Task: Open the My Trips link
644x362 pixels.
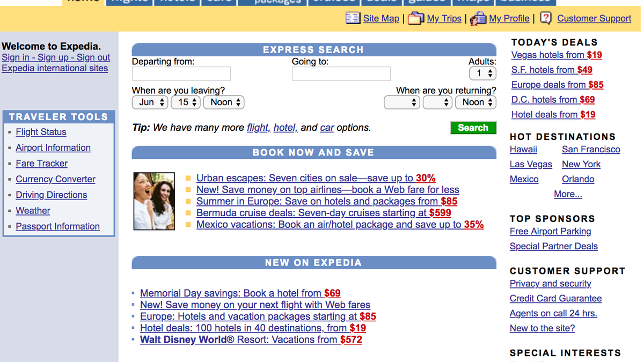Action: (x=444, y=18)
